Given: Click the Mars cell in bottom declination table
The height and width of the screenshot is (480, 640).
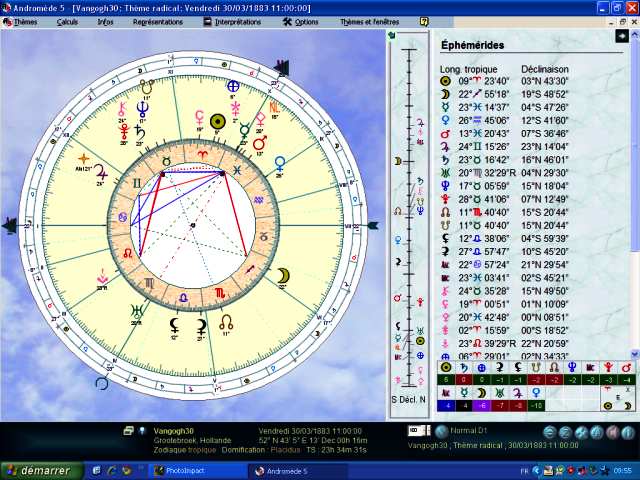Looking at the screenshot, I should tap(626, 367).
